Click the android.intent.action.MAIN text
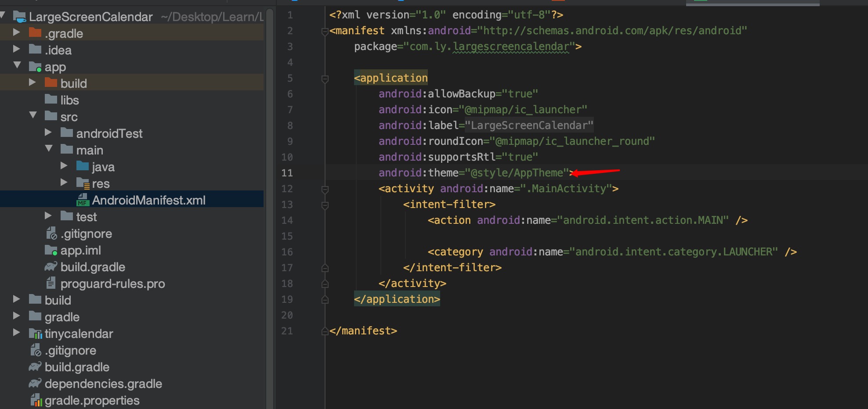The height and width of the screenshot is (409, 868). (x=643, y=220)
